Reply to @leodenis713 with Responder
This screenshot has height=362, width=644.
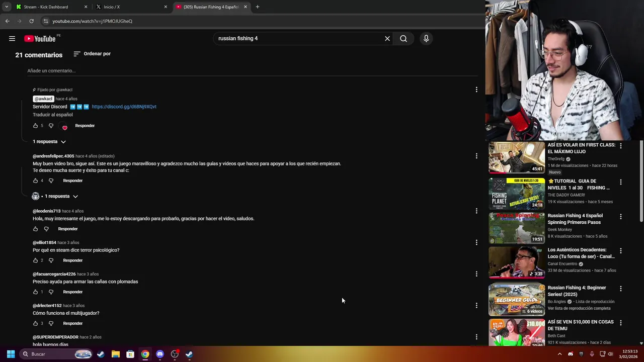68,229
